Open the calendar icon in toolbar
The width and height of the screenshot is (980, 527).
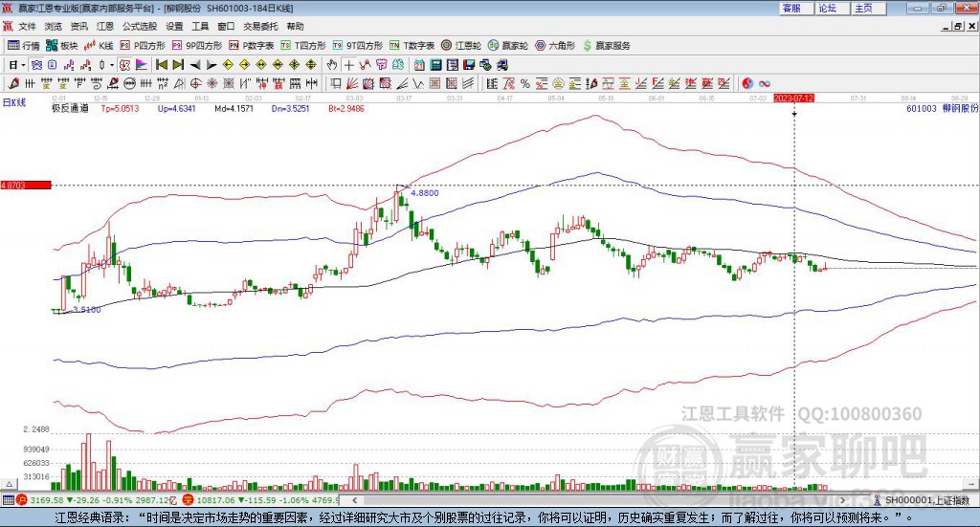[x=419, y=65]
